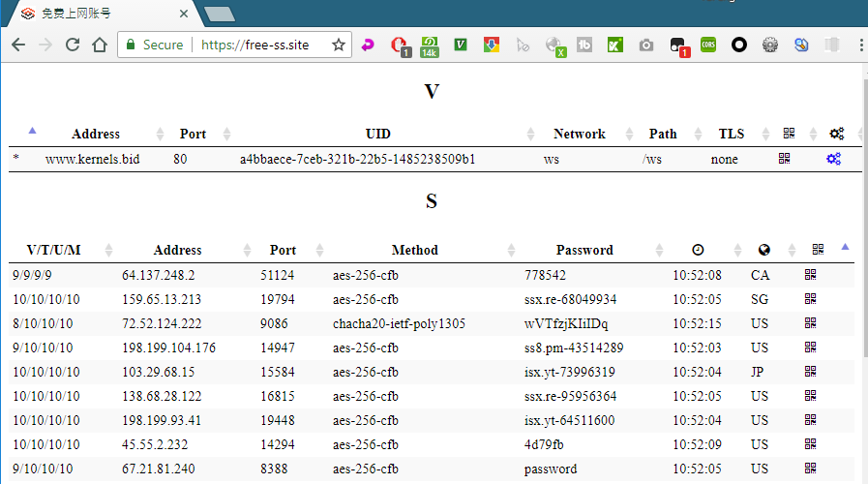Reload the free-ss.site page
The image size is (868, 484).
73,45
